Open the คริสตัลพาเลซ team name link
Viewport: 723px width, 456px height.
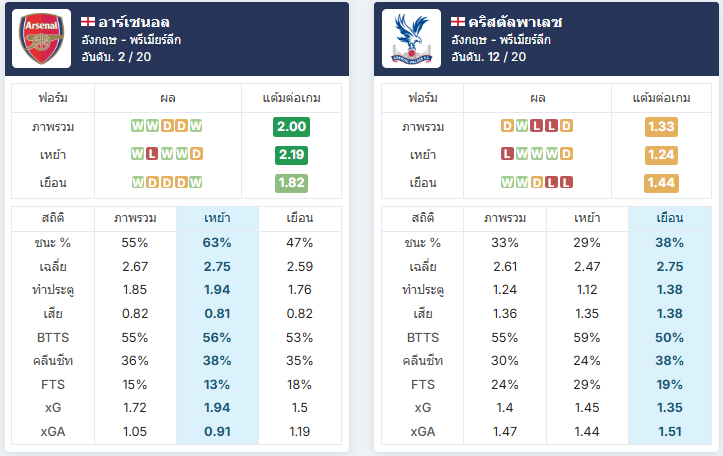pos(515,22)
